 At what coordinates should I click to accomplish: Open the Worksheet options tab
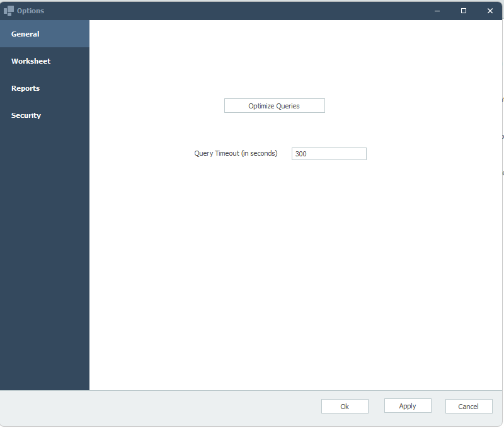(45, 61)
